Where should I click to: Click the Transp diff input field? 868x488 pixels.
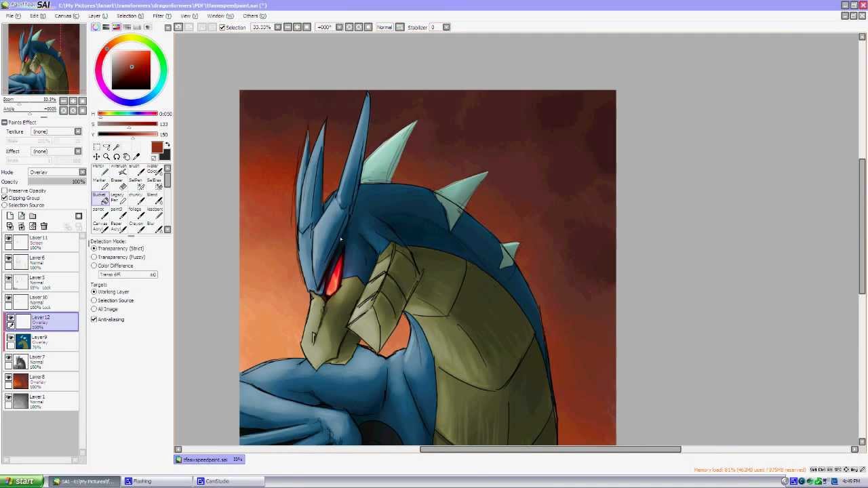pos(128,274)
